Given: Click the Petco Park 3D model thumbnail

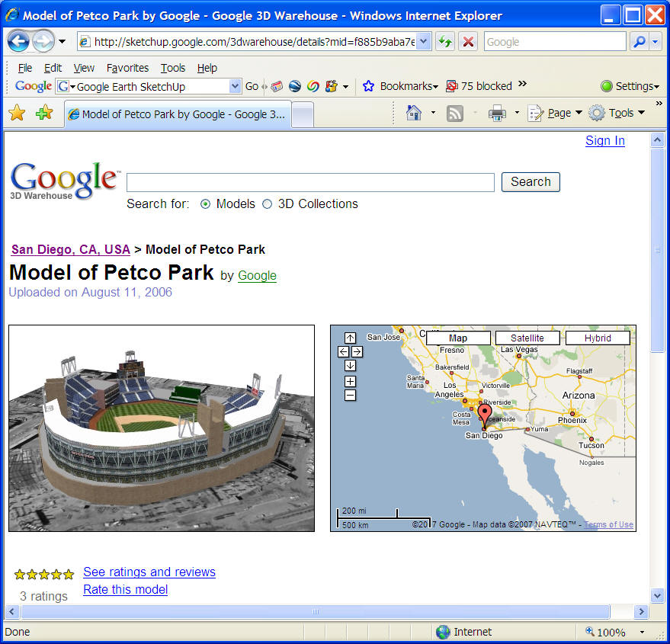Looking at the screenshot, I should [162, 428].
